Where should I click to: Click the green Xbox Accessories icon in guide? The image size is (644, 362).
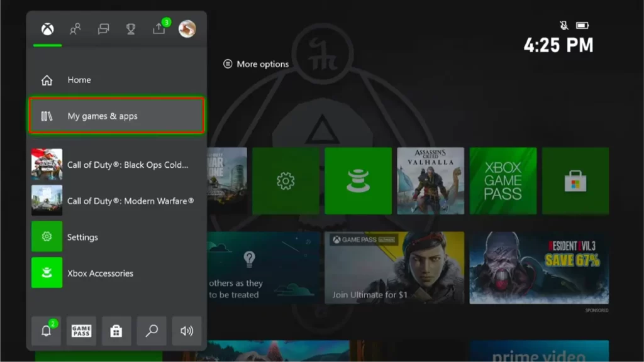point(47,273)
